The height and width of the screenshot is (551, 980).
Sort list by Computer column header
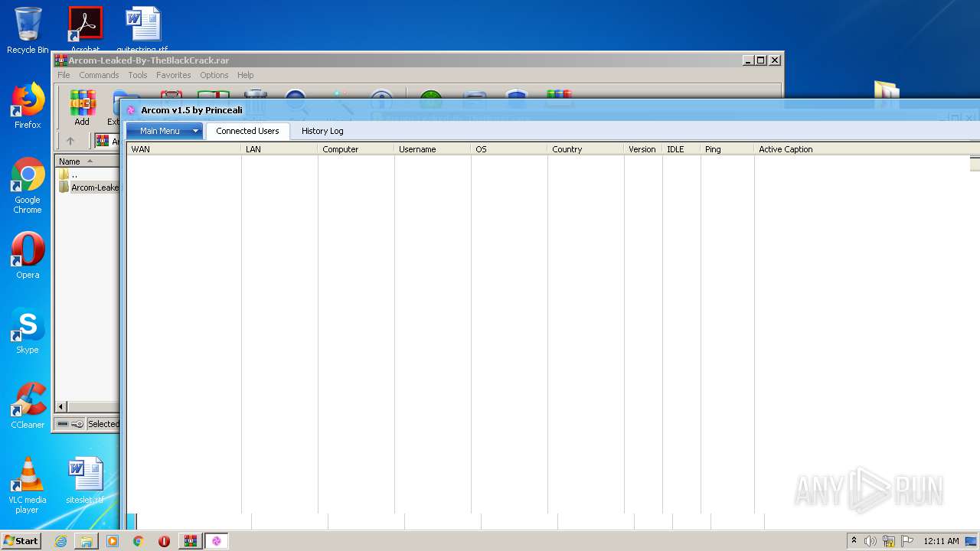[356, 149]
